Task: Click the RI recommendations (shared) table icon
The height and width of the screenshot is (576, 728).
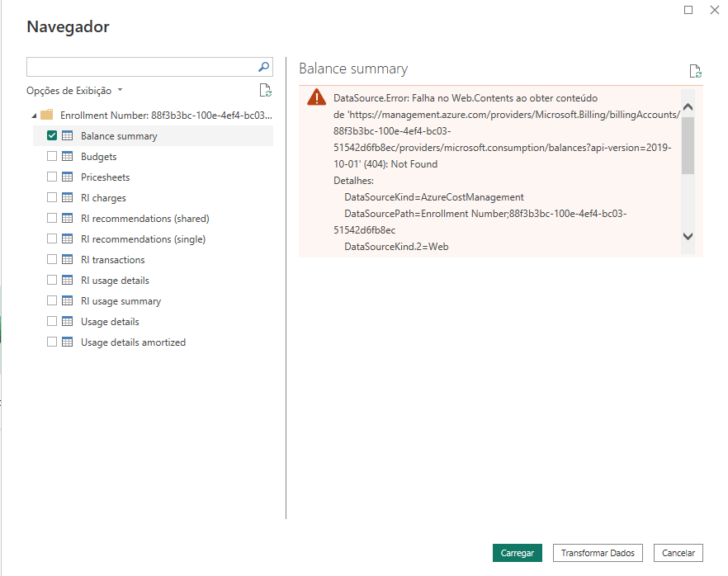Action: point(68,218)
